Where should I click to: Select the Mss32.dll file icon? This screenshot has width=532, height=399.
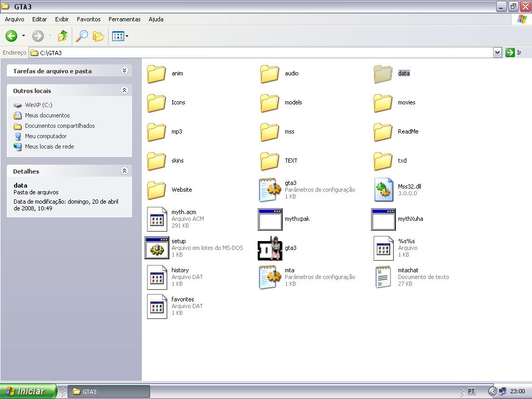384,190
